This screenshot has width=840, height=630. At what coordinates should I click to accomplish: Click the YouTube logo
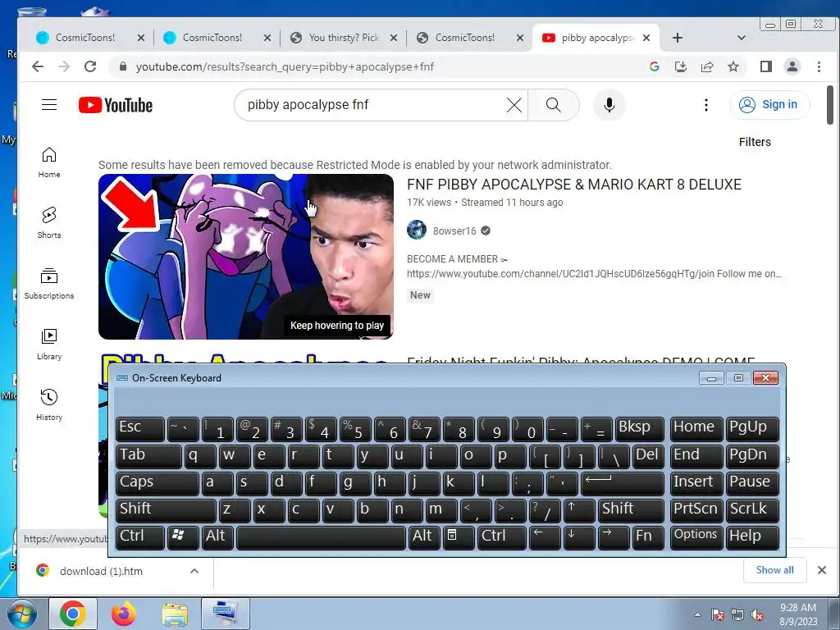point(116,105)
